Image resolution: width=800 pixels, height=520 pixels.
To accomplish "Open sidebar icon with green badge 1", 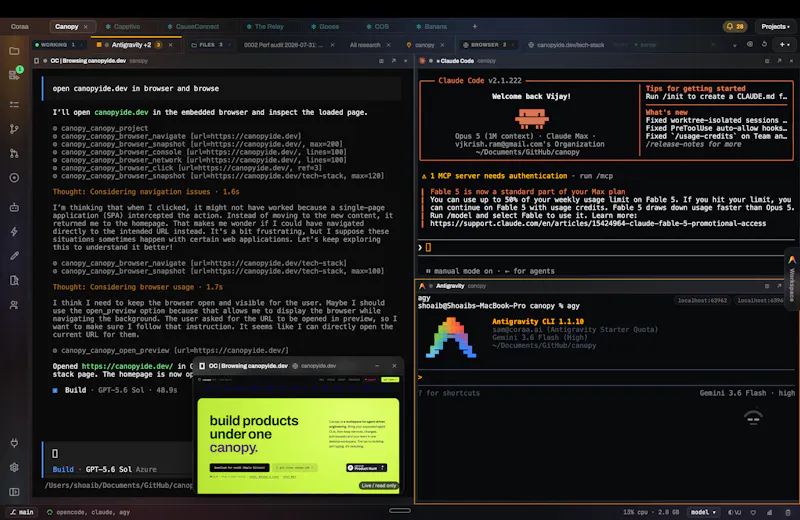I will tap(14, 74).
